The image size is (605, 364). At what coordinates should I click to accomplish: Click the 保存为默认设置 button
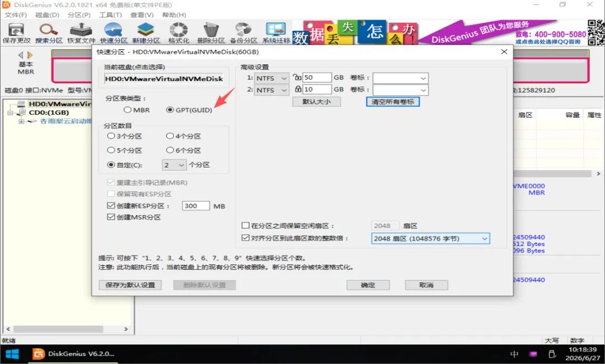pyautogui.click(x=130, y=285)
